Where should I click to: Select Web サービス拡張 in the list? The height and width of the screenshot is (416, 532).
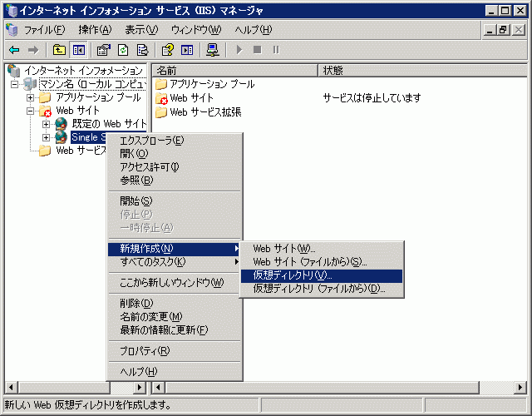[205, 112]
